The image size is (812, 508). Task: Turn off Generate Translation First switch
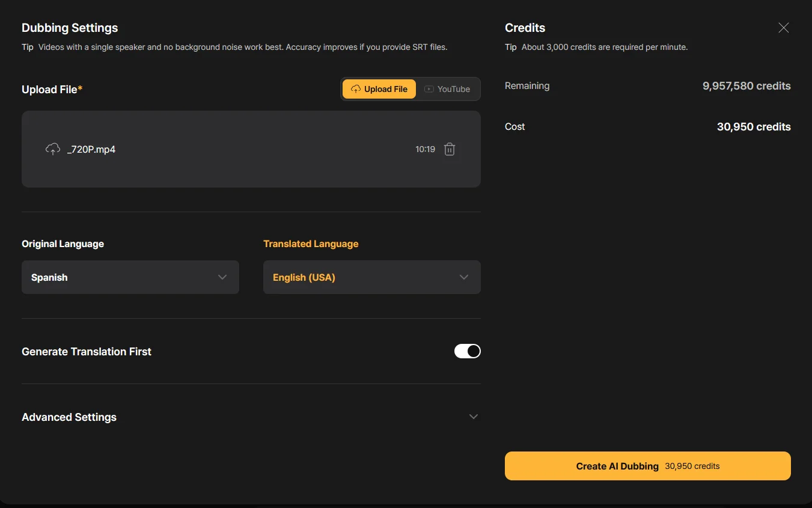click(467, 351)
